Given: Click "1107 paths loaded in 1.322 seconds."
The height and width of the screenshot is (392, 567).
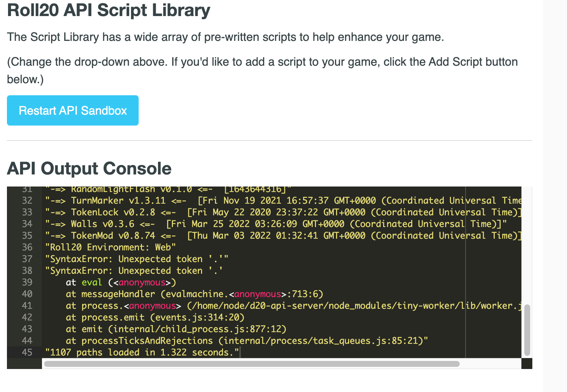Looking at the screenshot, I should [x=142, y=352].
